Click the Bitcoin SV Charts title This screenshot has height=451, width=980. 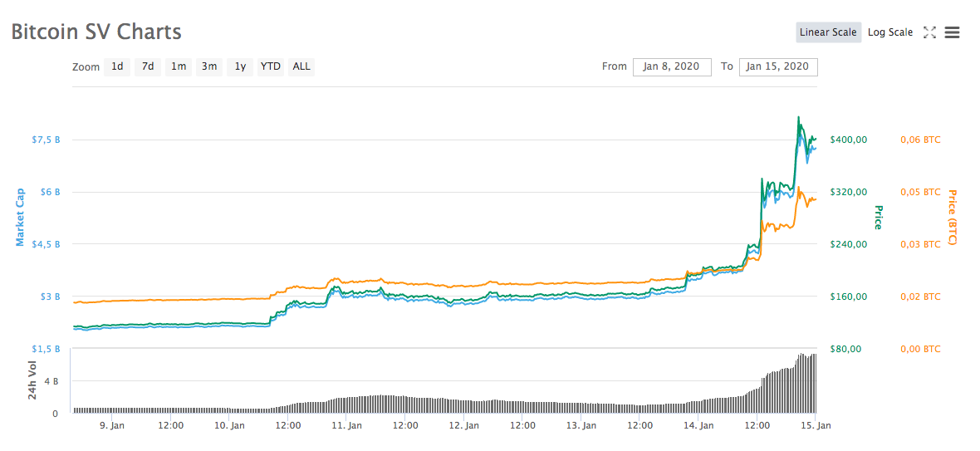(x=97, y=32)
